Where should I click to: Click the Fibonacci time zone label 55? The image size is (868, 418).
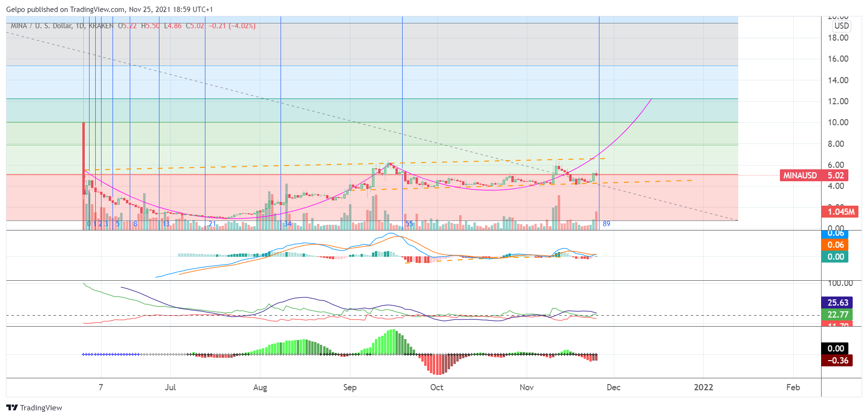[x=409, y=224]
